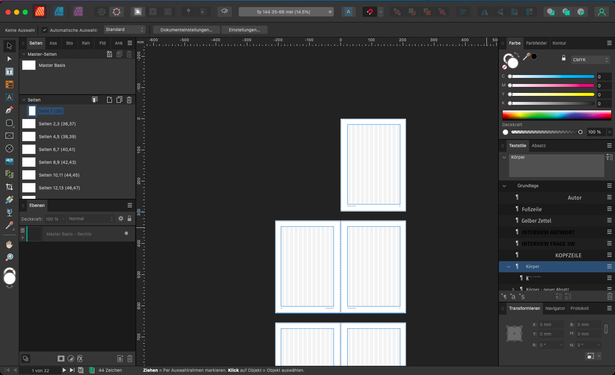Toggle visibility dot of Master Basis layer

(x=126, y=233)
